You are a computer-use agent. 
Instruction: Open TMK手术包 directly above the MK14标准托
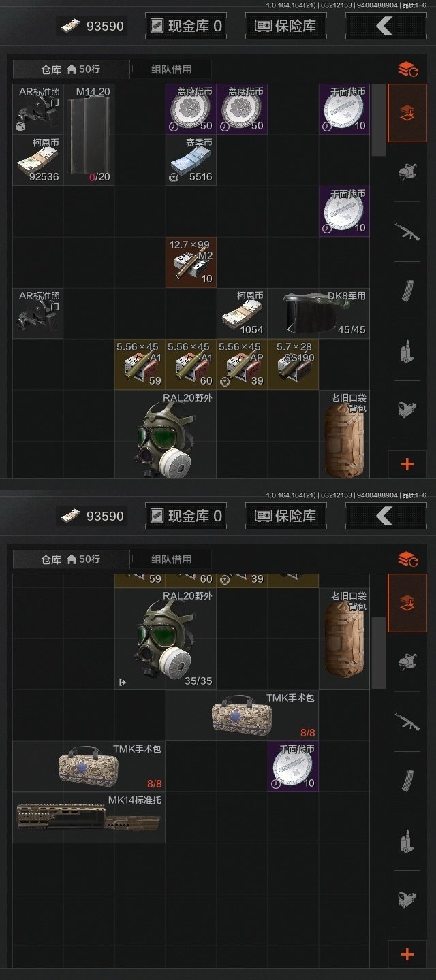(89, 766)
